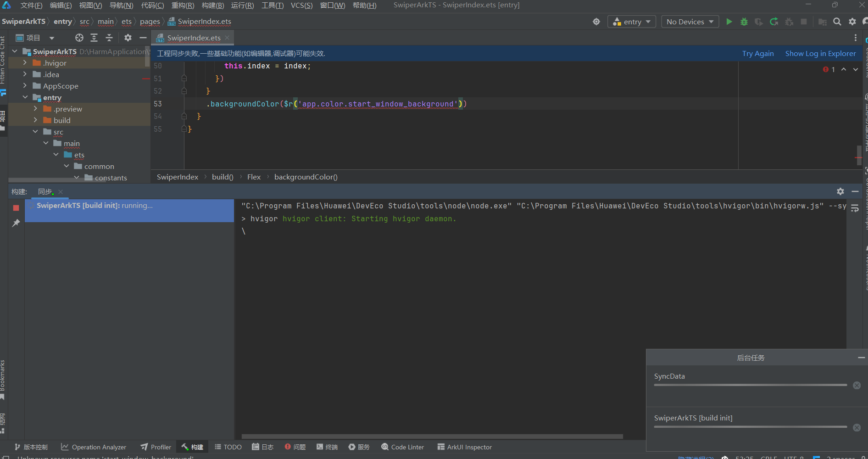This screenshot has height=459, width=868.
Task: Cancel SwiperArkTS build init background task
Action: [857, 428]
